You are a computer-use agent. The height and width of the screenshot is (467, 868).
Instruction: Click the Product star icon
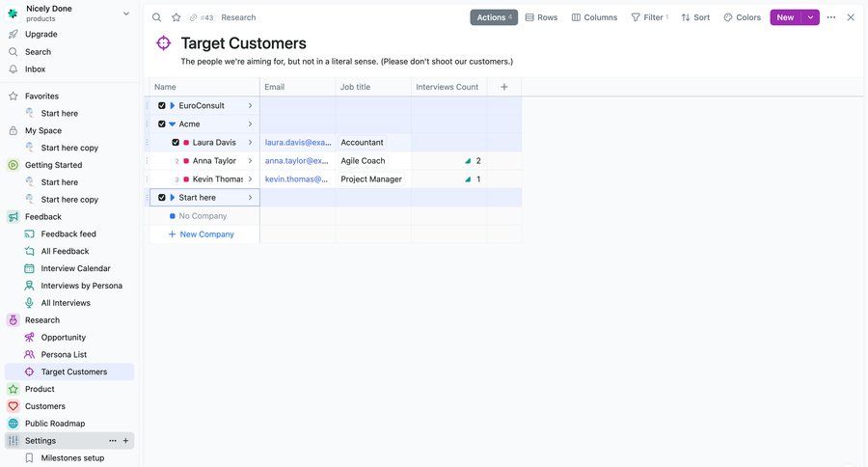tap(14, 389)
